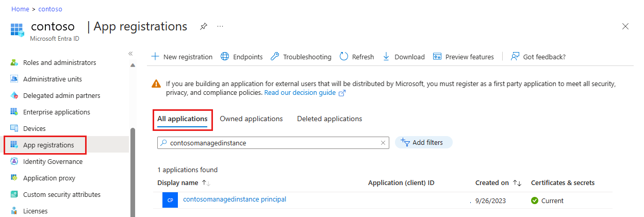This screenshot has width=644, height=217.
Task: Switch to Deleted applications tab
Action: pyautogui.click(x=329, y=119)
